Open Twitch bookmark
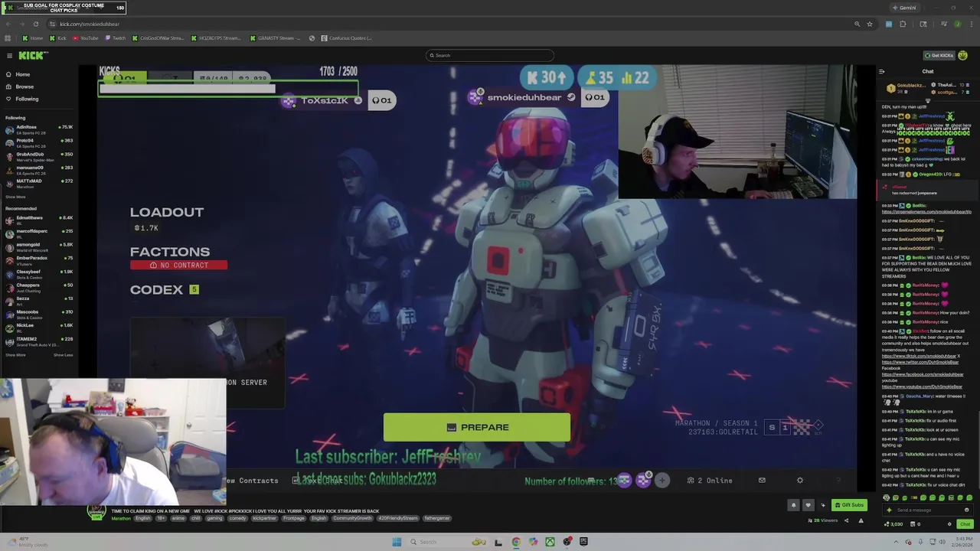980x551 pixels. (x=116, y=37)
